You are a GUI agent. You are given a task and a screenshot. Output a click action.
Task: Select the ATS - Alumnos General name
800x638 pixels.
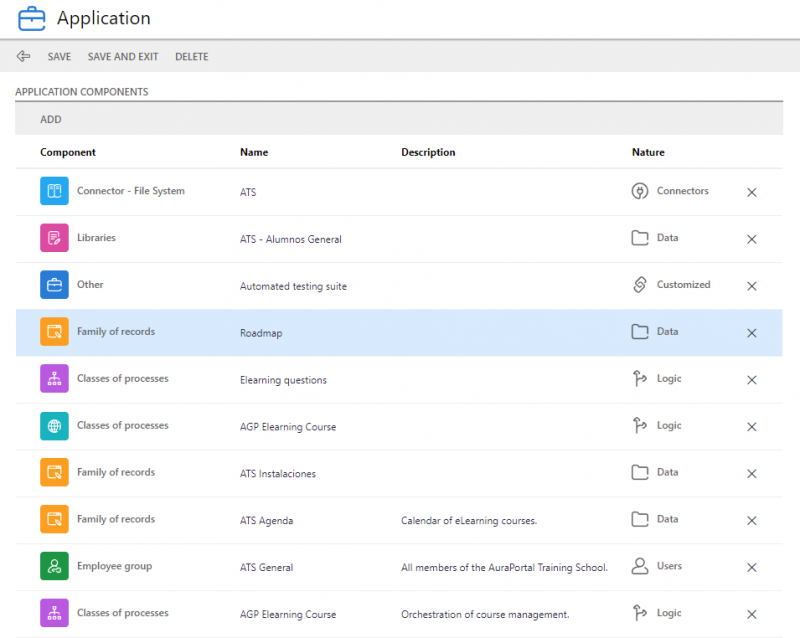(291, 239)
